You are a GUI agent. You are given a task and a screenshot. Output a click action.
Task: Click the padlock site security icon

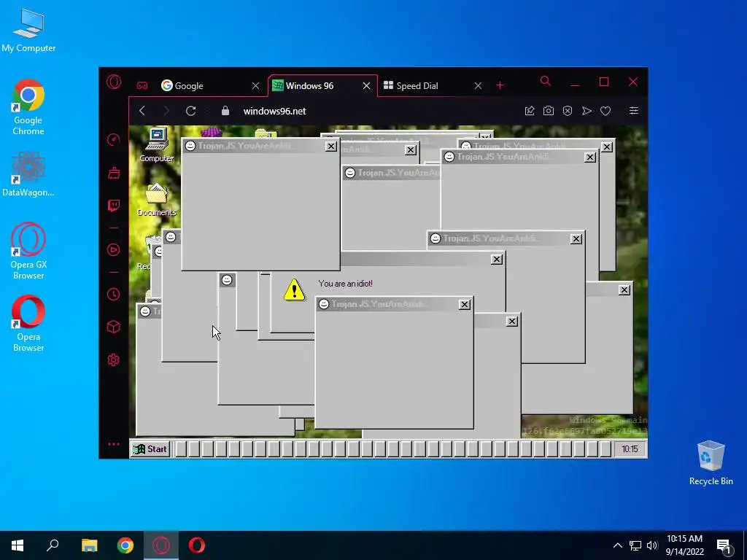coord(225,111)
